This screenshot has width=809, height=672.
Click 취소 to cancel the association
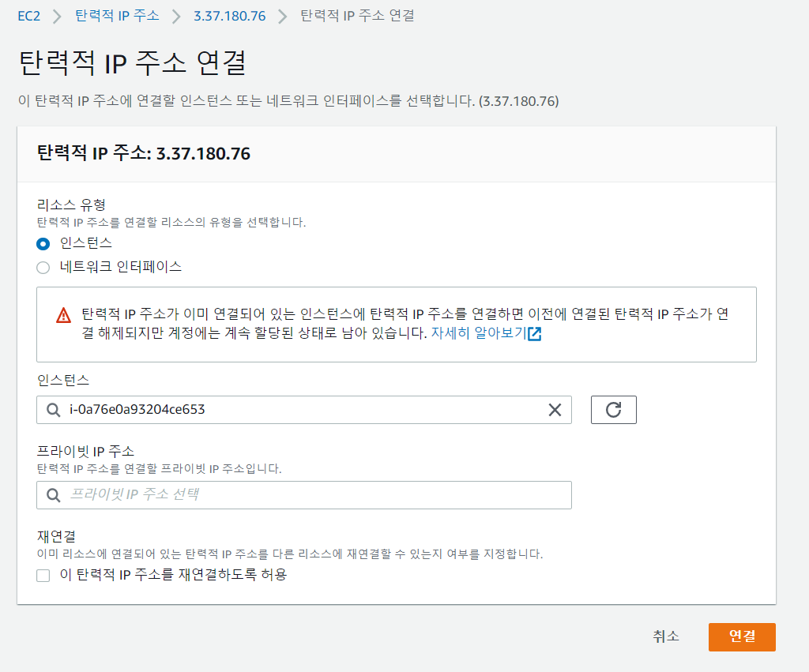(x=666, y=637)
